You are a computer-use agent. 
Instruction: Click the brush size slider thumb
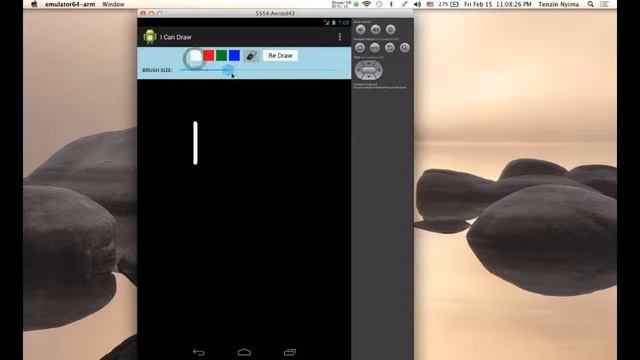(229, 70)
